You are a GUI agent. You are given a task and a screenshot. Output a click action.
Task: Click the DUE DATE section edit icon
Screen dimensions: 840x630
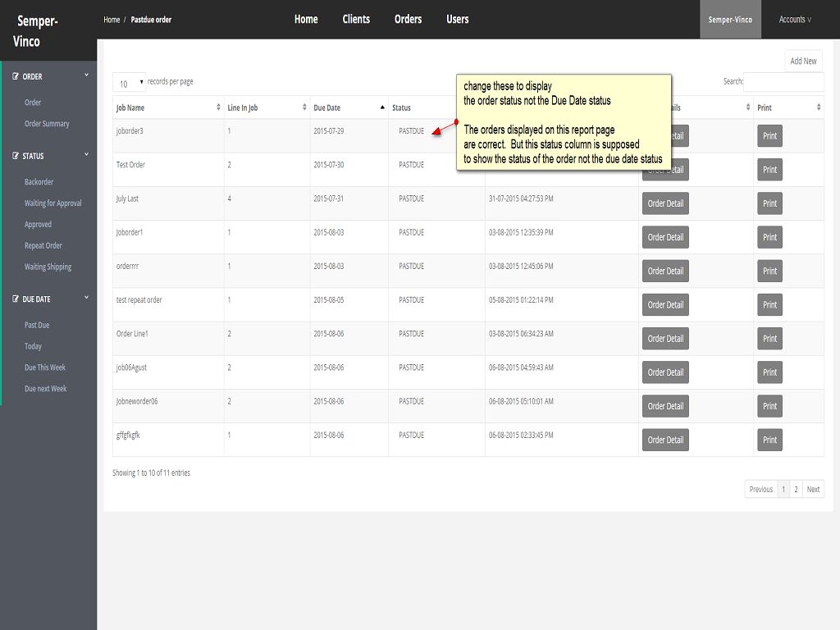[16, 299]
